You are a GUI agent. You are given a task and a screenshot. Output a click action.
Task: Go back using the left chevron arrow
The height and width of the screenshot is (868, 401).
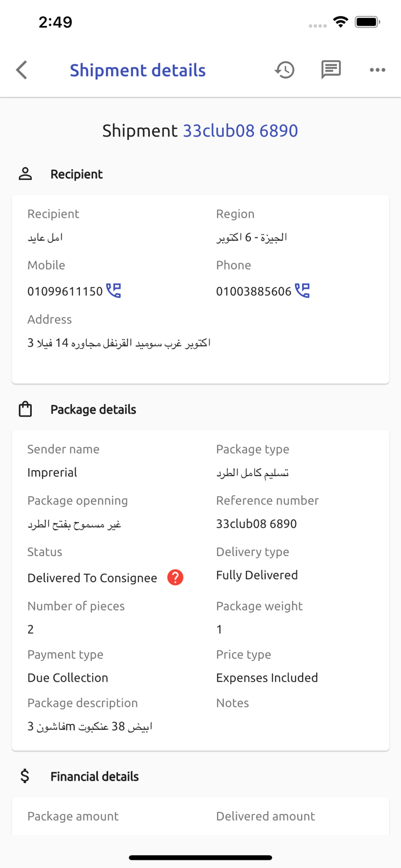[21, 70]
